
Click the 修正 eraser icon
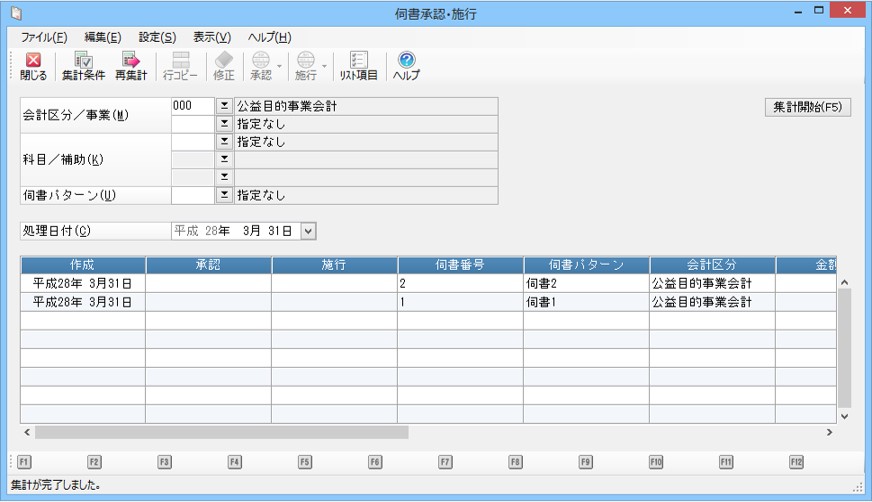click(x=224, y=62)
